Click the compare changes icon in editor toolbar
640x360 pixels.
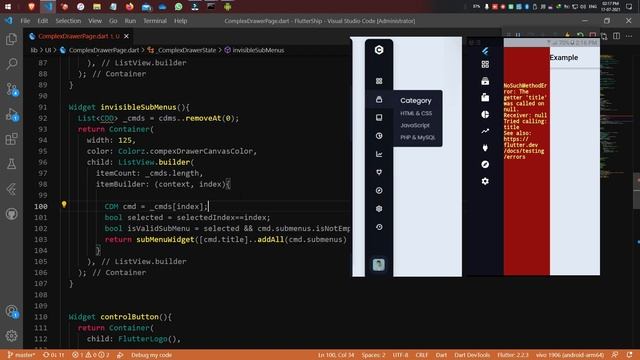pyautogui.click(x=604, y=36)
